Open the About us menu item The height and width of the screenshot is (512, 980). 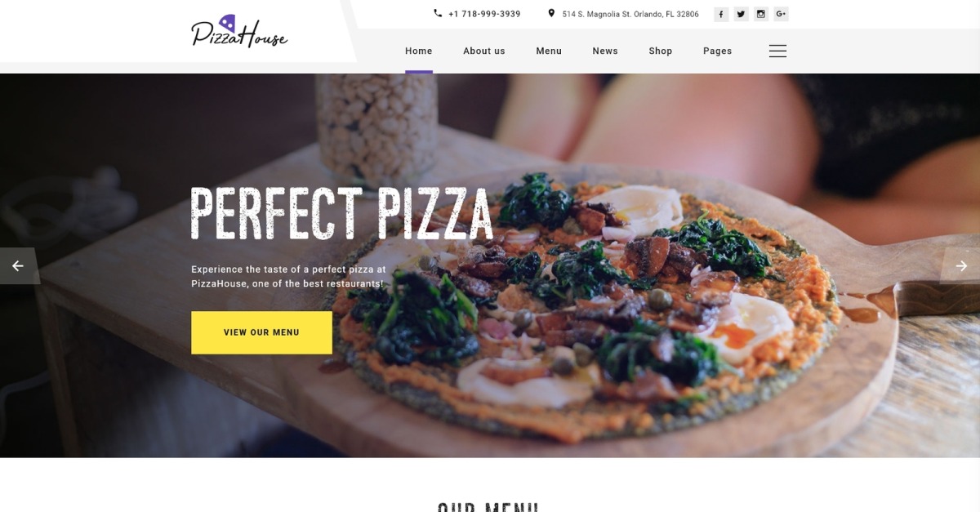484,51
